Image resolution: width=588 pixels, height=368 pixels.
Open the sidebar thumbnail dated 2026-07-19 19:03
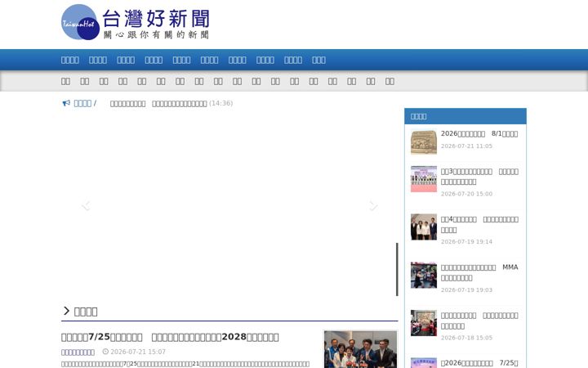click(424, 275)
